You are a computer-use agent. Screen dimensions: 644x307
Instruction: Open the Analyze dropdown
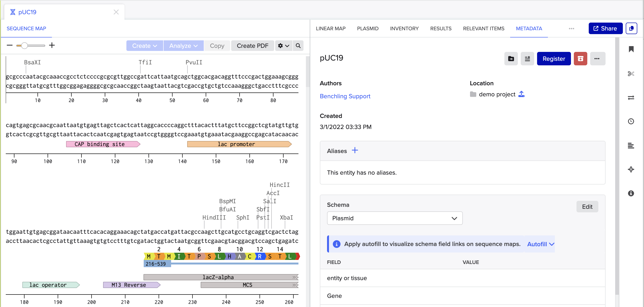(184, 46)
